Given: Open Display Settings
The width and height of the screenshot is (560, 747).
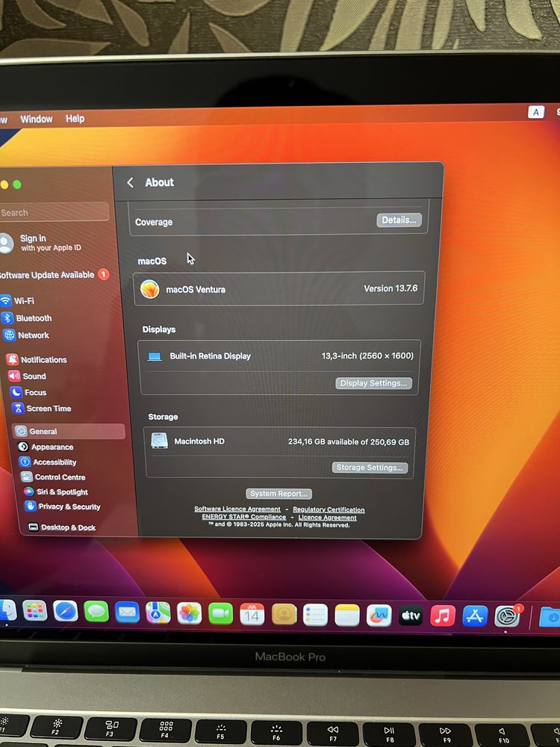Looking at the screenshot, I should (374, 383).
